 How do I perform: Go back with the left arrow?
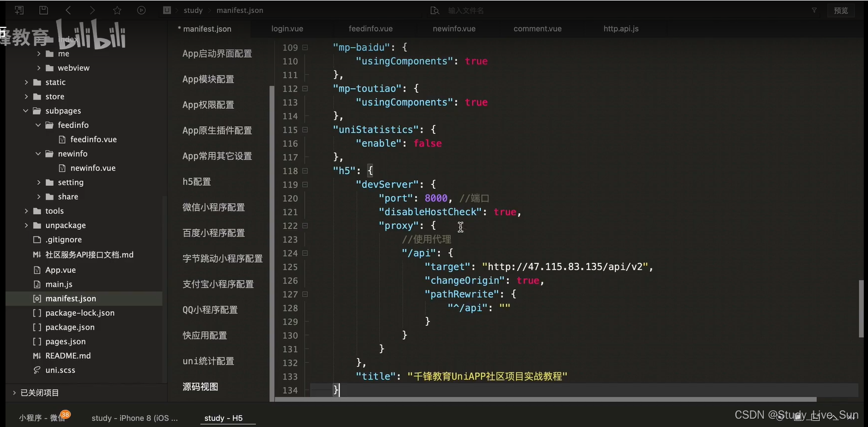(x=68, y=10)
